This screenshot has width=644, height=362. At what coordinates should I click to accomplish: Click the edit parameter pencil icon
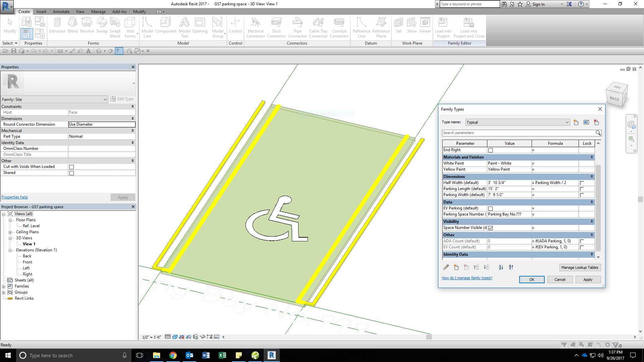[x=446, y=267]
